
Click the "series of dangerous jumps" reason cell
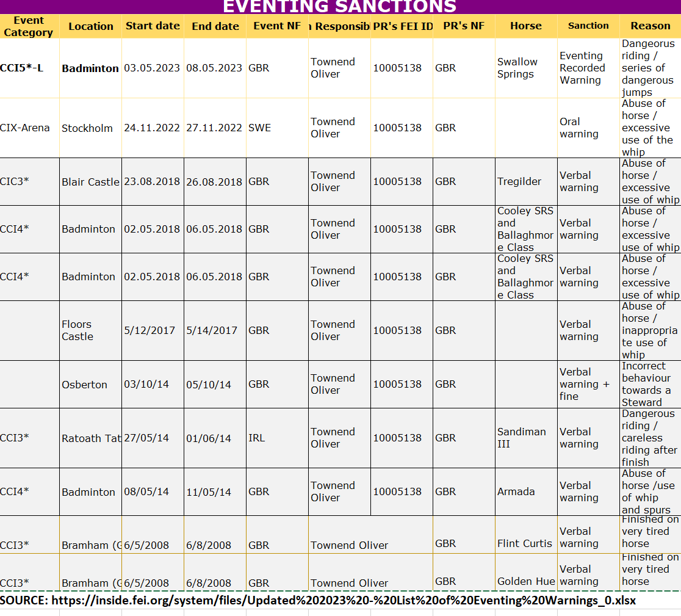point(650,68)
